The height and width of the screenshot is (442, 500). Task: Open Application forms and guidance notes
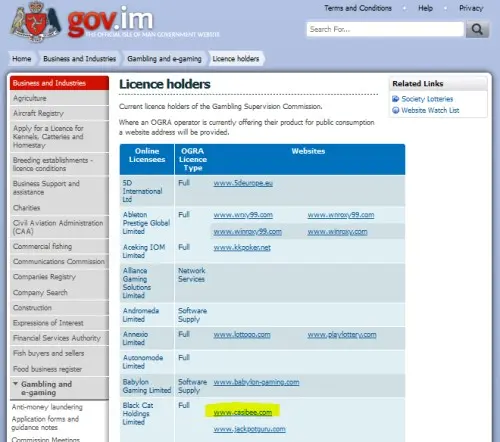click(x=45, y=423)
